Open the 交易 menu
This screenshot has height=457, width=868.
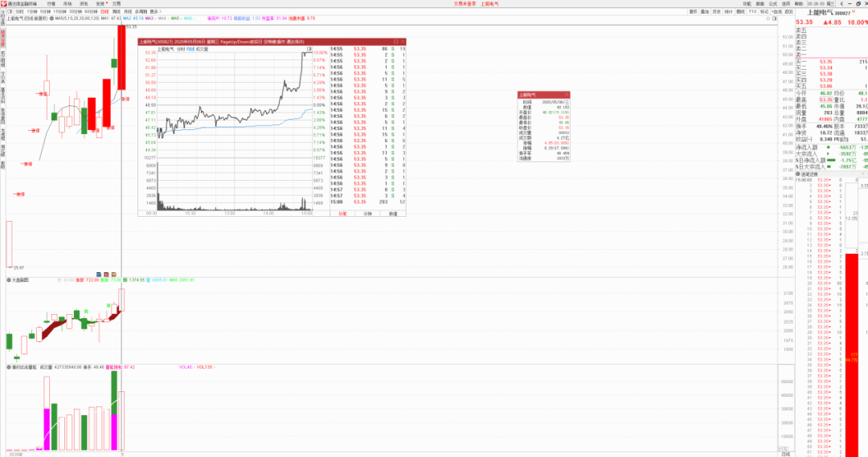117,3
